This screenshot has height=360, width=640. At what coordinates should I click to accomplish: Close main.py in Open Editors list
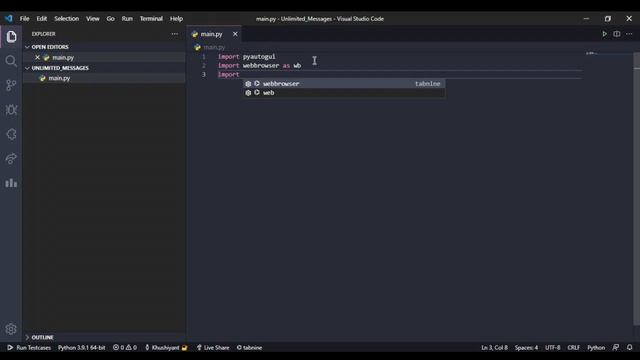click(37, 58)
